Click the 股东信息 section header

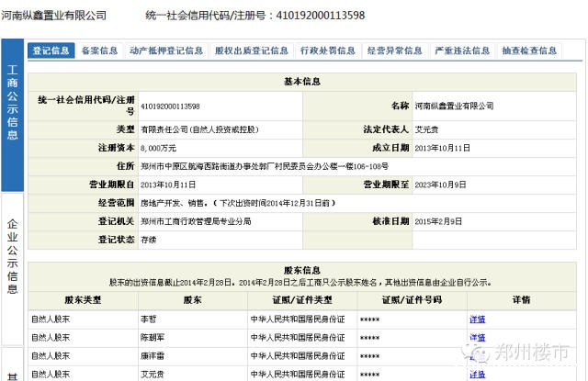tap(302, 270)
